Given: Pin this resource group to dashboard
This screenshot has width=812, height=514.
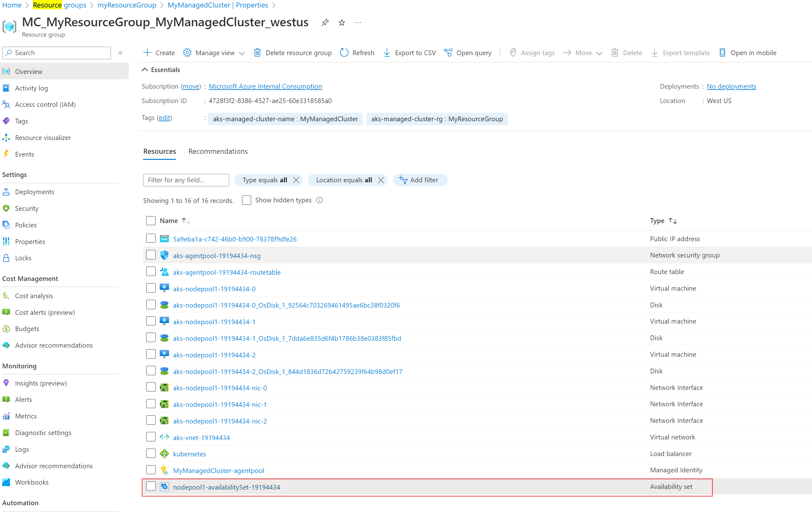Looking at the screenshot, I should point(325,22).
